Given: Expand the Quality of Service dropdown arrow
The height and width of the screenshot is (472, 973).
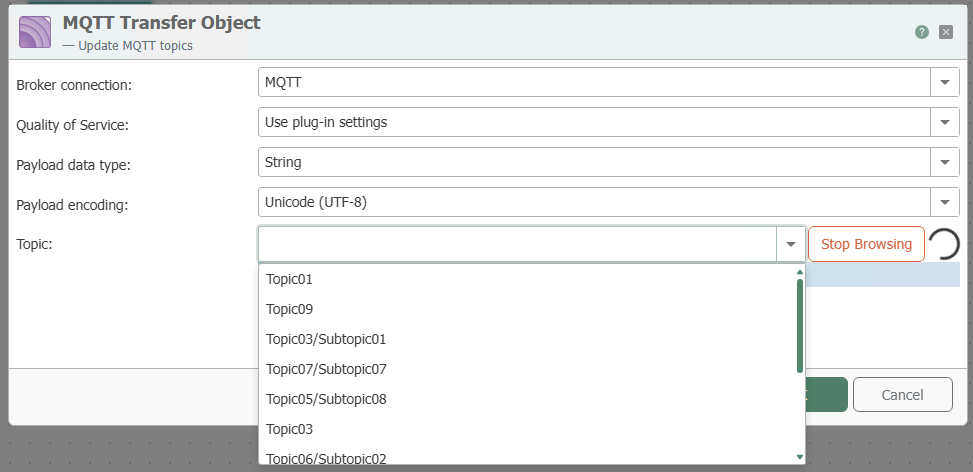Looking at the screenshot, I should click(x=945, y=122).
